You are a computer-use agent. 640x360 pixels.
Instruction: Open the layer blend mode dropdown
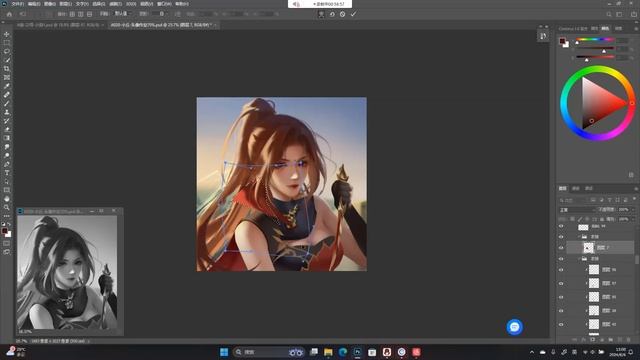[x=577, y=209]
